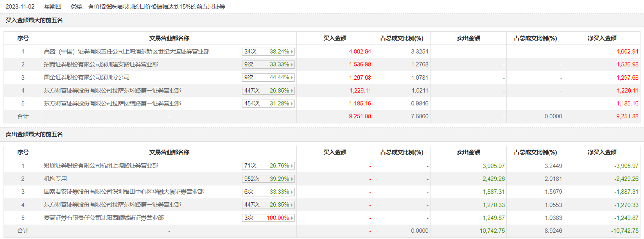Open 麦高证券沈阳西顺城街证券营业部 link
The width and height of the screenshot is (644, 239).
point(104,218)
